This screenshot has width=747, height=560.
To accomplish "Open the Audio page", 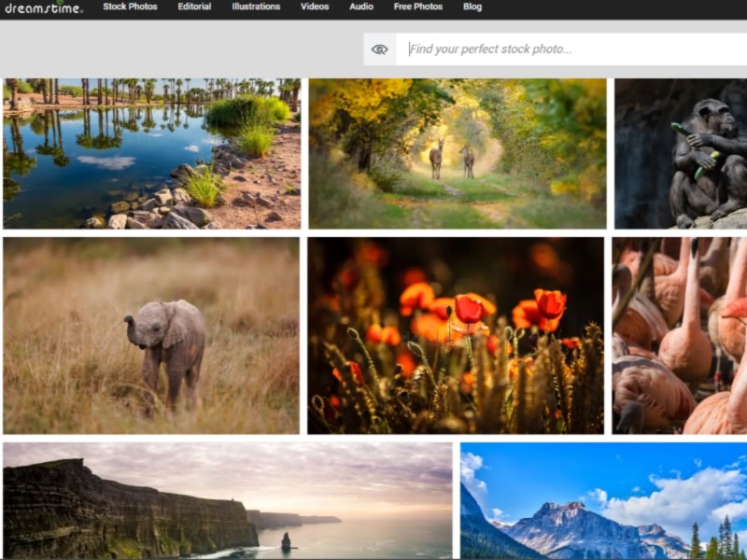I will coord(360,6).
